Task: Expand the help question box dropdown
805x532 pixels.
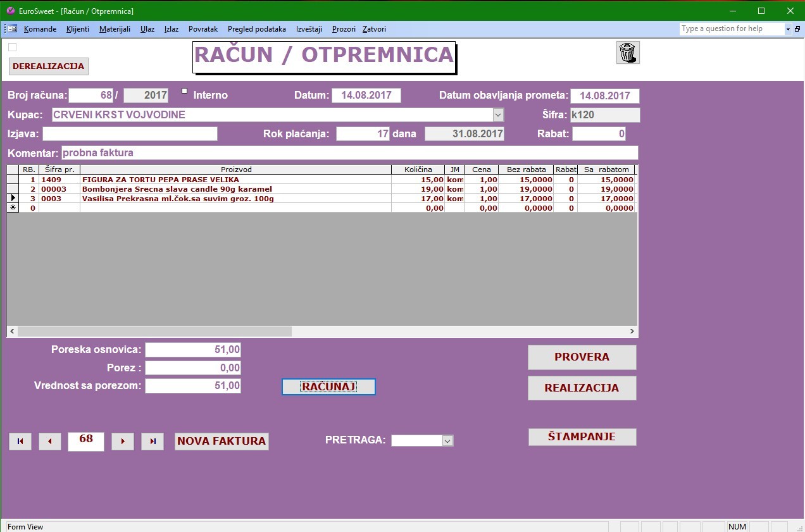Action: [788, 28]
